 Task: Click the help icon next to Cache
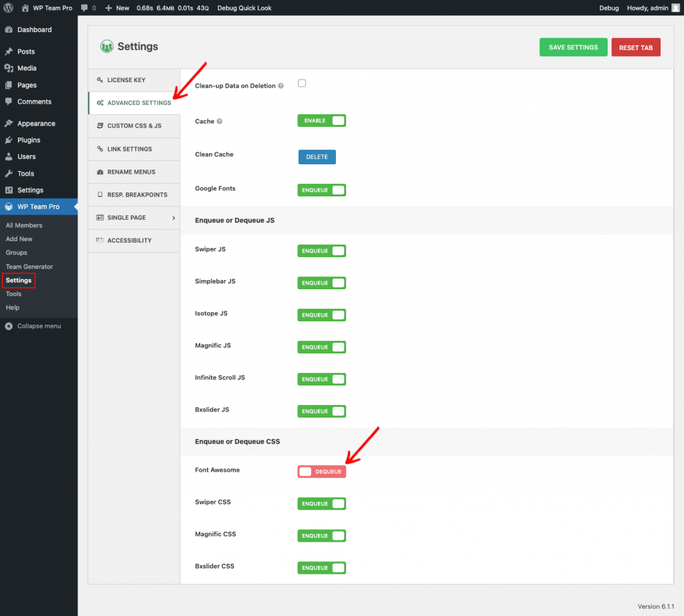[219, 122]
